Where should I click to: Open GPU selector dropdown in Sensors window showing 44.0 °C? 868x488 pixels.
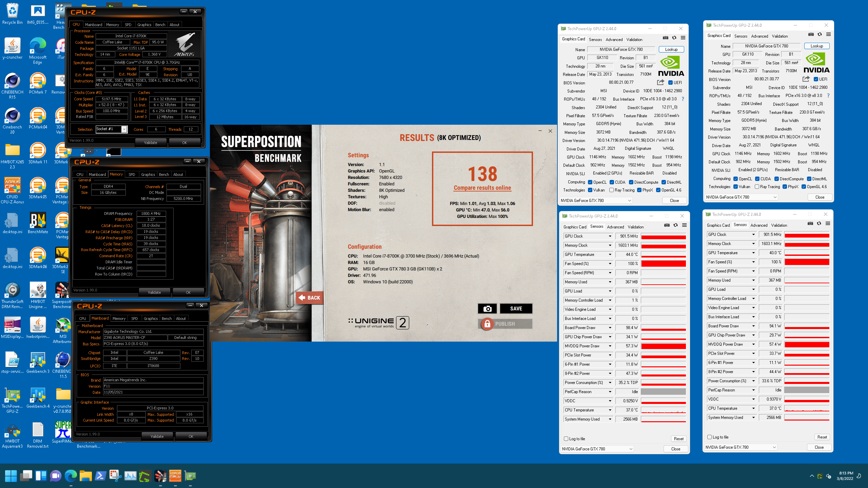pos(597,449)
